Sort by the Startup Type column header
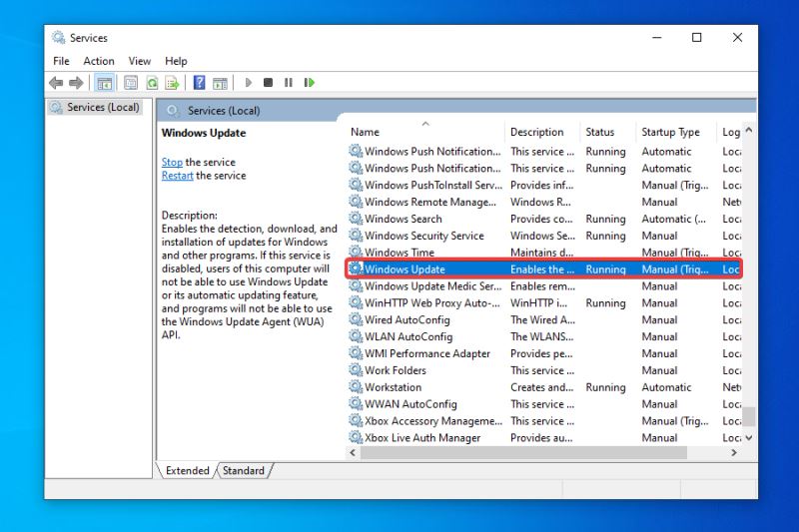 pyautogui.click(x=670, y=132)
